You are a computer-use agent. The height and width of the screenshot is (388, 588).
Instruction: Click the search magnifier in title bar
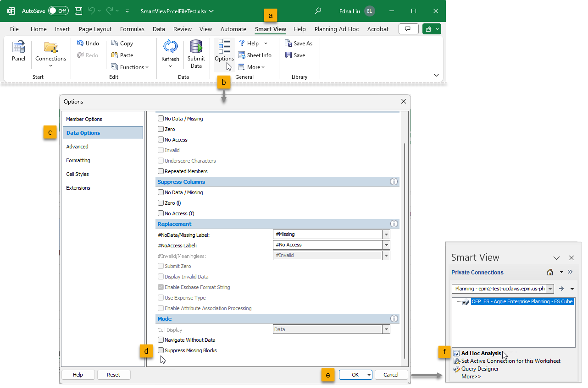[317, 11]
